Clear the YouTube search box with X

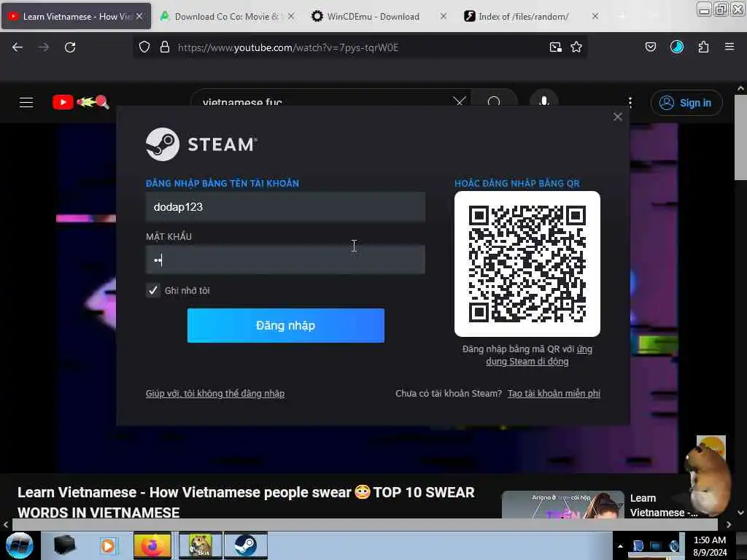tap(460, 101)
